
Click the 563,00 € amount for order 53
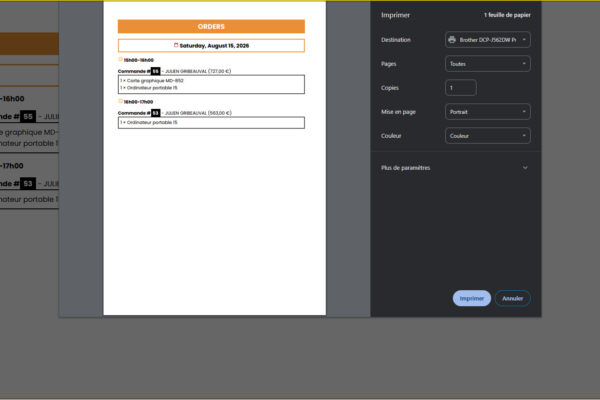pyautogui.click(x=220, y=113)
